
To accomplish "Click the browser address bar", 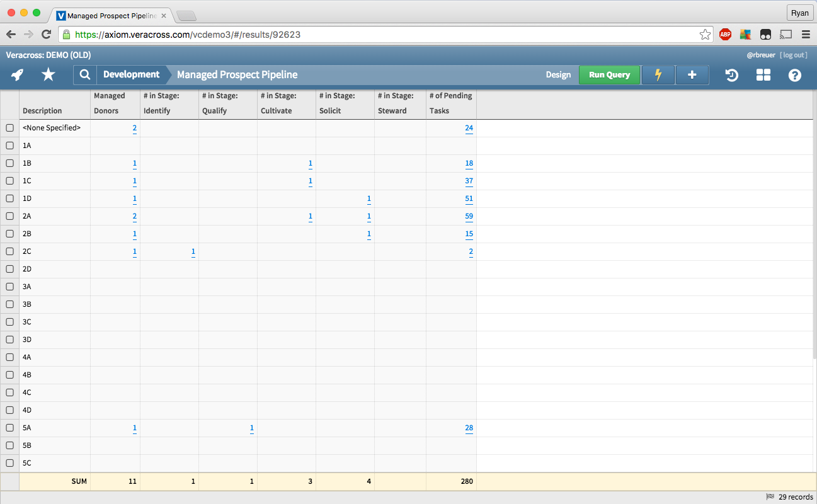I will coord(386,35).
